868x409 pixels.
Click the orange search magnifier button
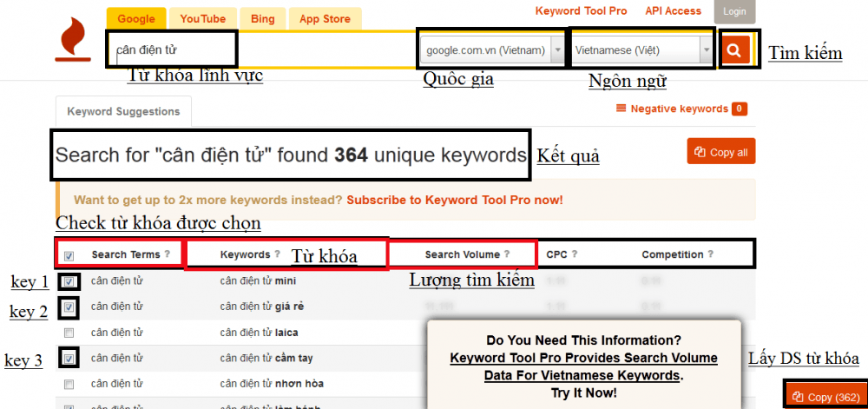(x=734, y=50)
